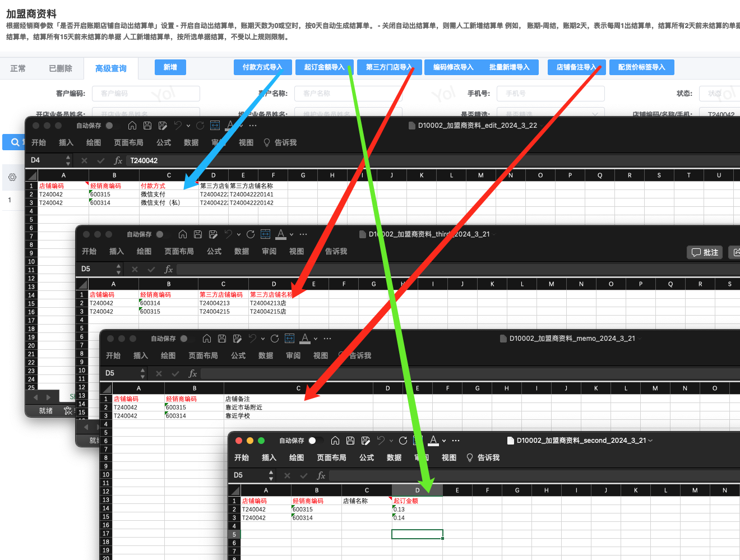Open the undo history dropdown arrow in the third_2024_3_21 window

239,234
